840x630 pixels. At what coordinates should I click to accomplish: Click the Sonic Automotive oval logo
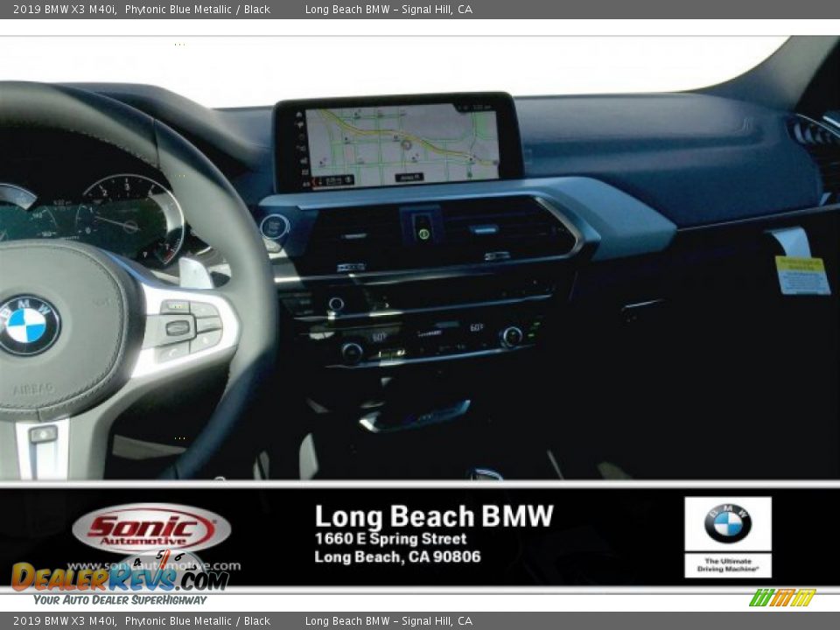(x=151, y=529)
